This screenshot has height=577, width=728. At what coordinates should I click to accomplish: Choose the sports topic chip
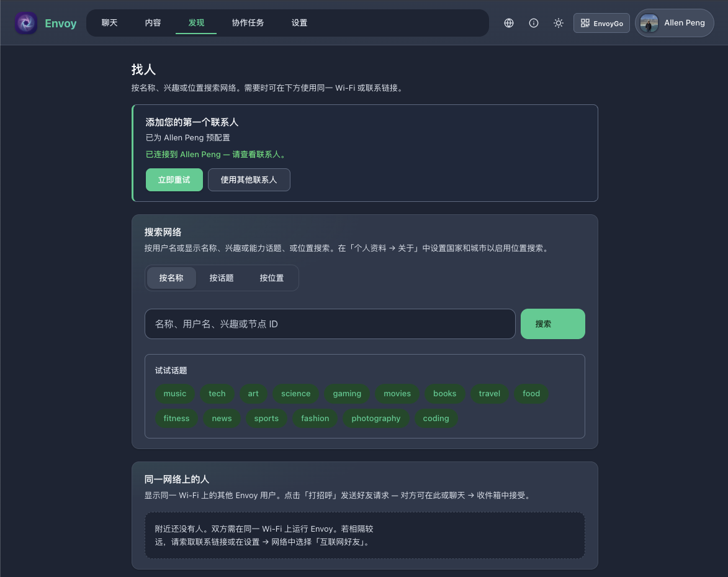pos(266,418)
